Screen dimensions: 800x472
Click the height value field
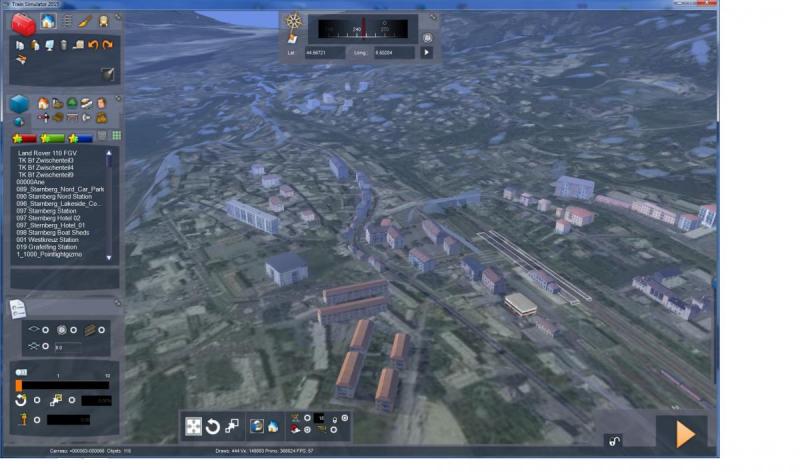[x=68, y=420]
